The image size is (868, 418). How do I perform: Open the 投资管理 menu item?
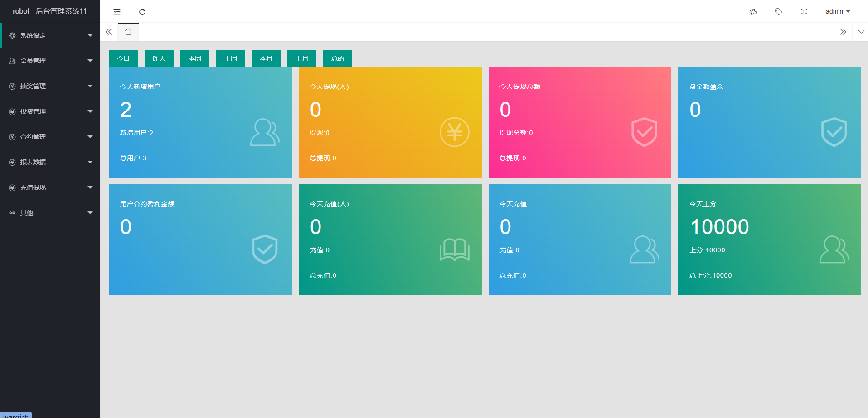[50, 111]
